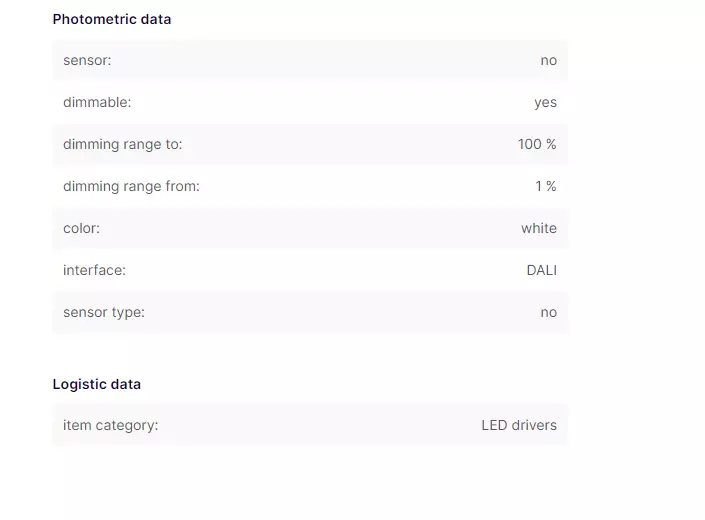The image size is (705, 520).
Task: Click the white color value
Action: (x=539, y=228)
